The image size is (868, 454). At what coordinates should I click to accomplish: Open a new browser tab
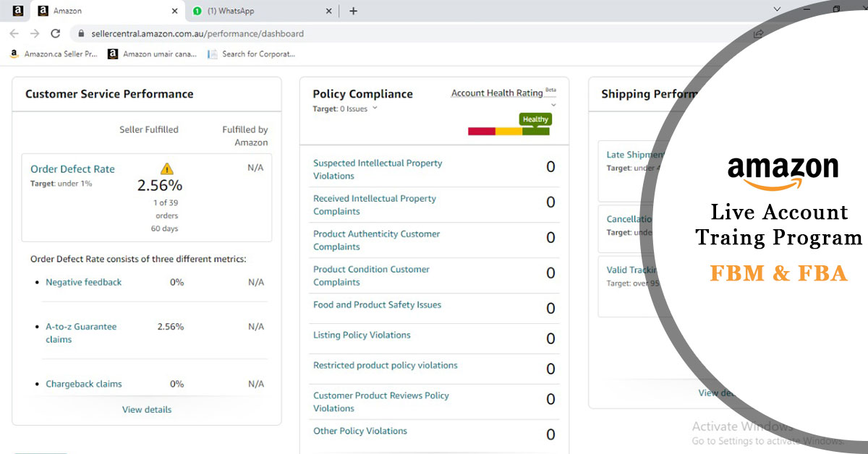coord(353,11)
